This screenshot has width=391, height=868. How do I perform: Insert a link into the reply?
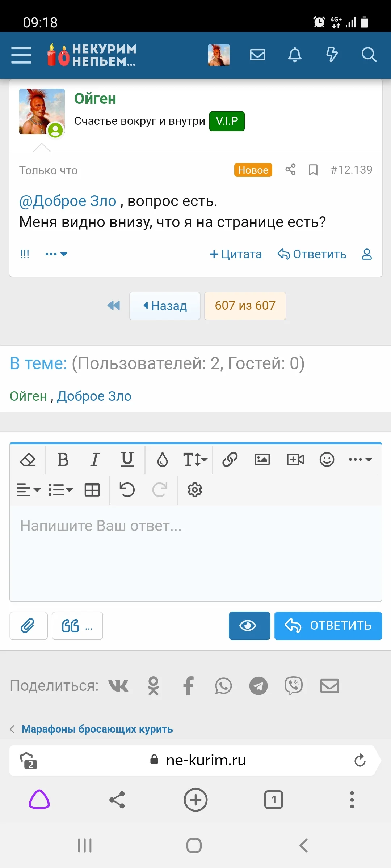coord(230,460)
